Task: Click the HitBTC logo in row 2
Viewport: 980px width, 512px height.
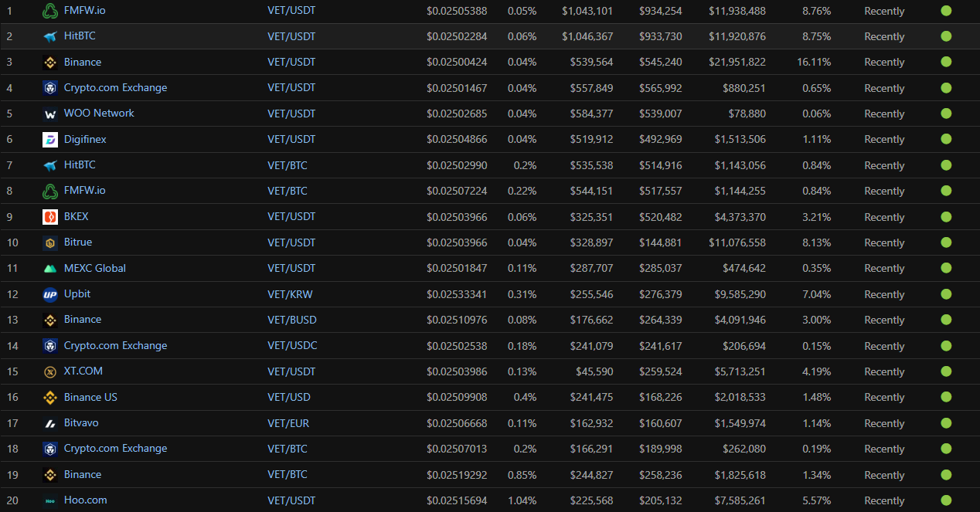Action: [50, 36]
